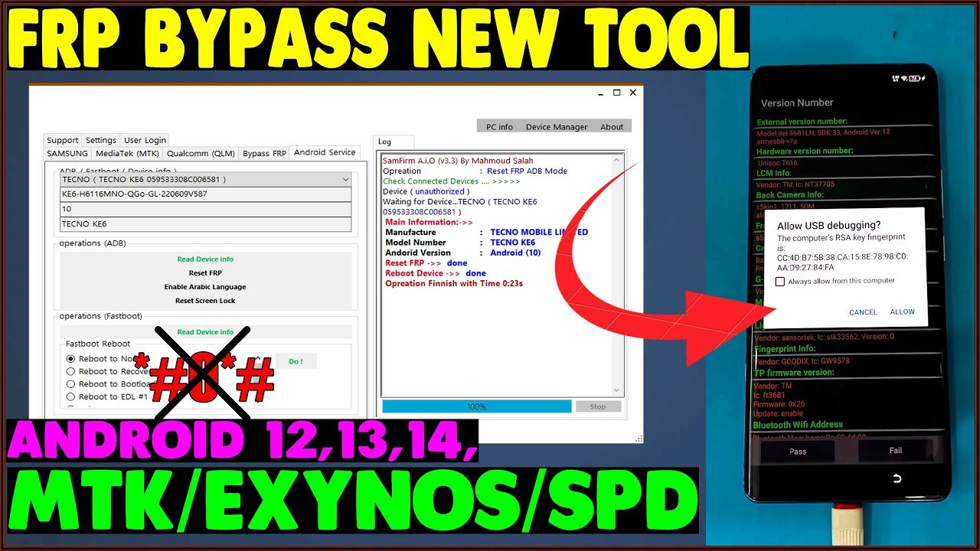Close the SamFirm tool window
This screenshot has height=551, width=980.
tap(633, 93)
